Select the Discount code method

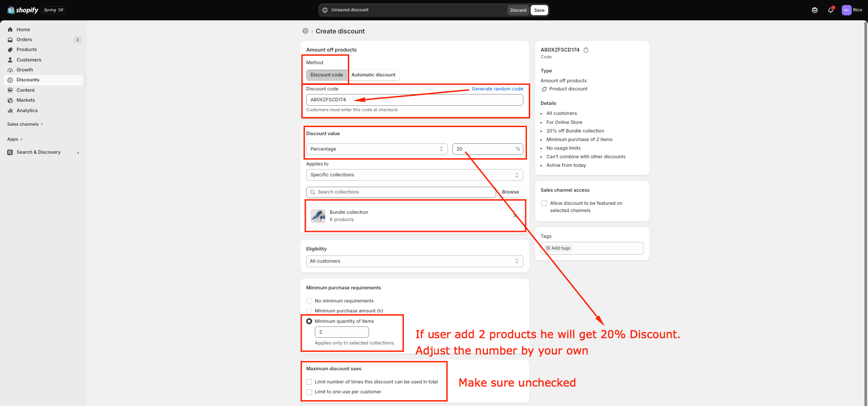point(327,75)
